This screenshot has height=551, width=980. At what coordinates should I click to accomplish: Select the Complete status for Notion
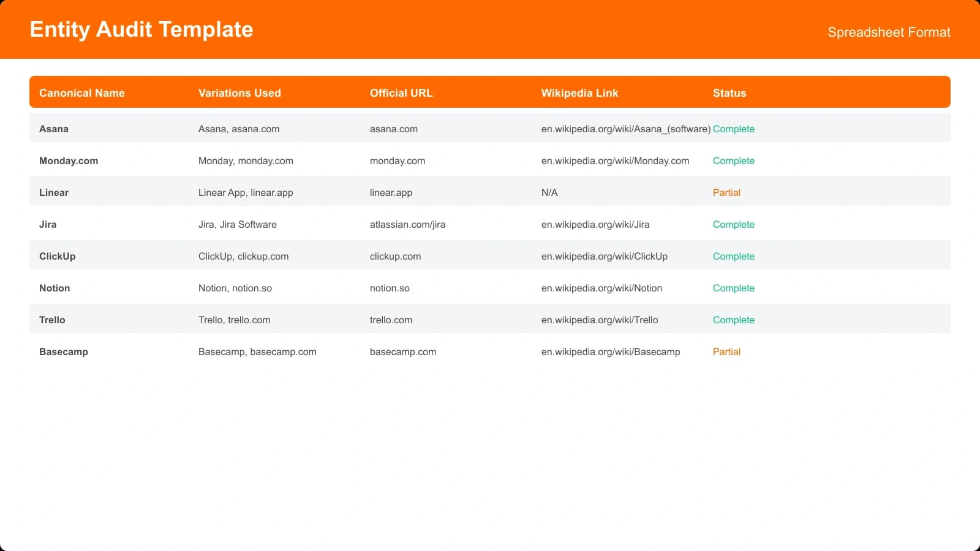pyautogui.click(x=733, y=288)
